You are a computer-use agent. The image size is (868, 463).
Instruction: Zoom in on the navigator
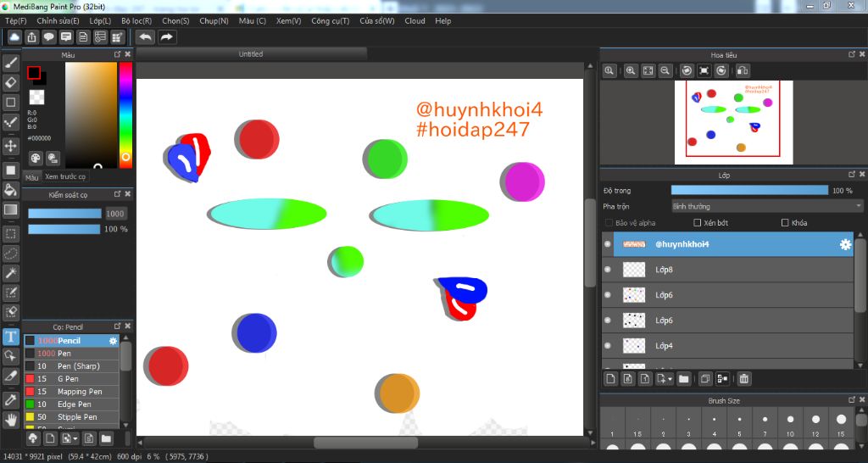pyautogui.click(x=631, y=71)
